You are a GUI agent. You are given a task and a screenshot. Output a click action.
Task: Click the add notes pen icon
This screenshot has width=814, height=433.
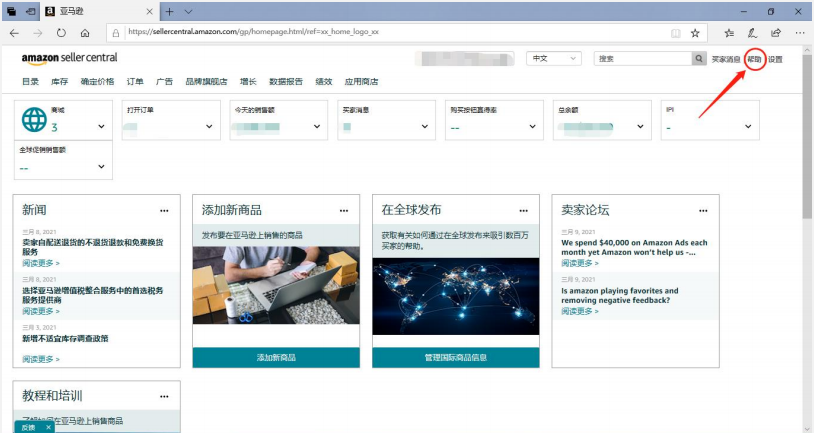pos(752,33)
